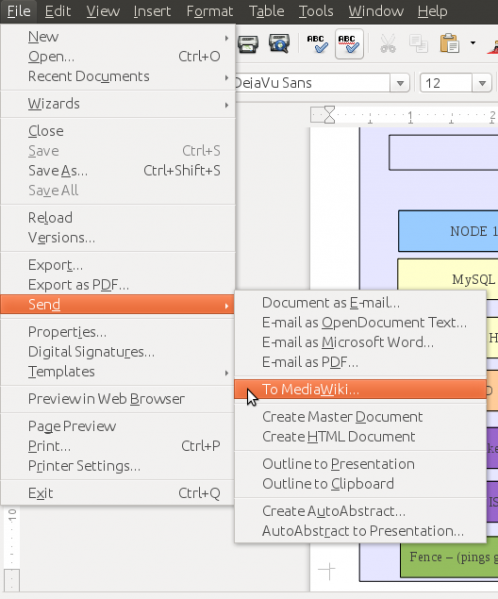Click the DejaVu Sans font name field
Screen dimensions: 498x599
tap(312, 83)
